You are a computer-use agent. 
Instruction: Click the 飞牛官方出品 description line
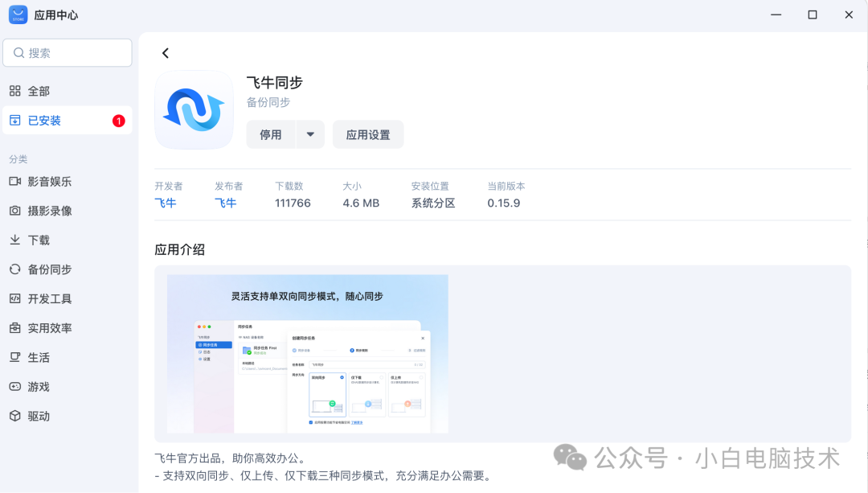click(230, 458)
